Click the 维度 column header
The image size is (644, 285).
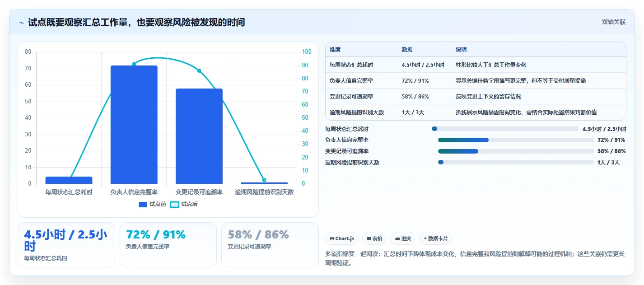335,50
